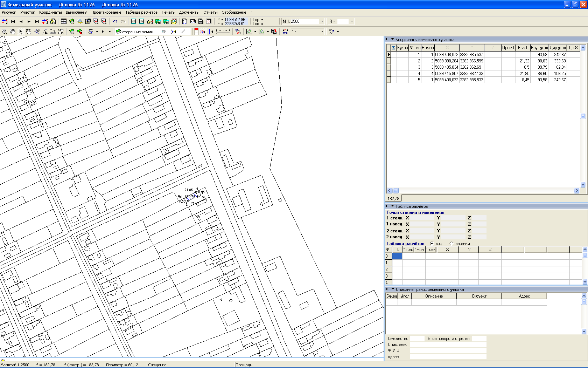The image size is (588, 368).
Task: Select the arrow pointer tool
Action: 21,32
